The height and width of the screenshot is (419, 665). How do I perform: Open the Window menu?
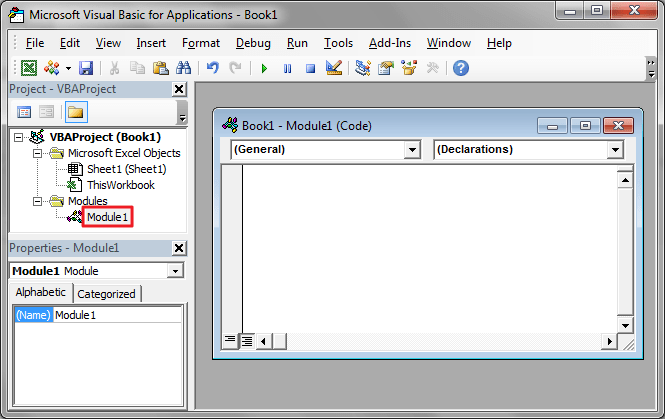click(449, 43)
